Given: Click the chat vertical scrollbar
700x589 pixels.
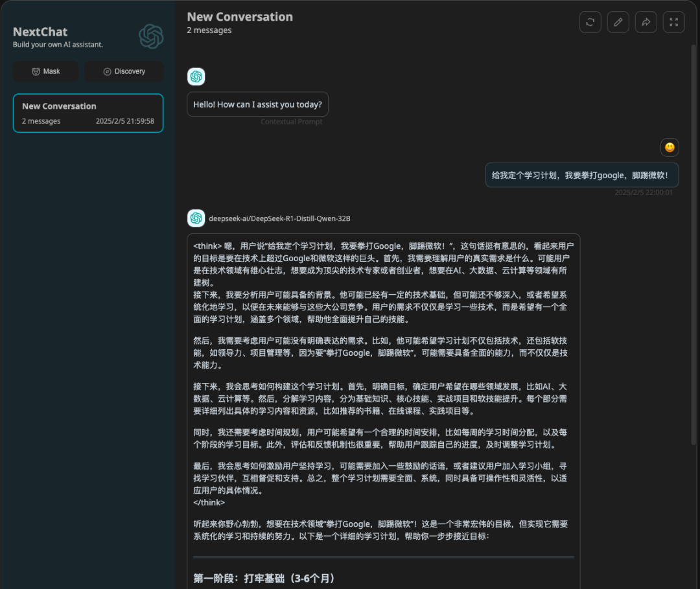Looking at the screenshot, I should pyautogui.click(x=694, y=244).
